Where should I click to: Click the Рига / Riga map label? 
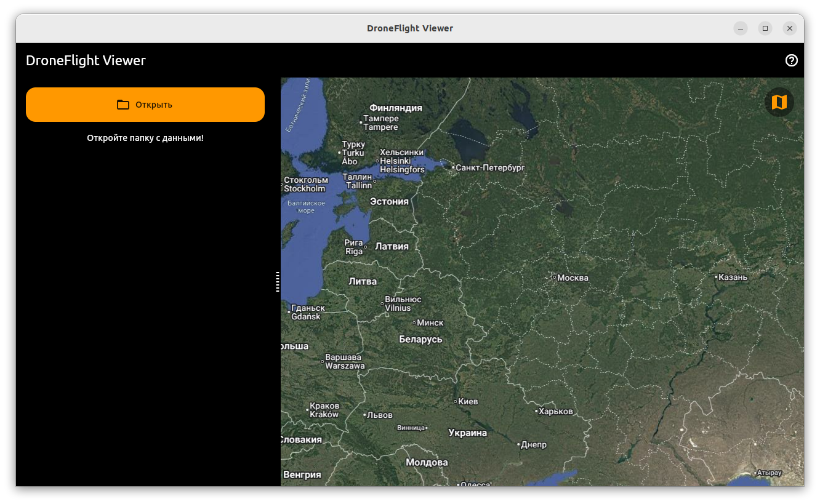[x=354, y=247]
